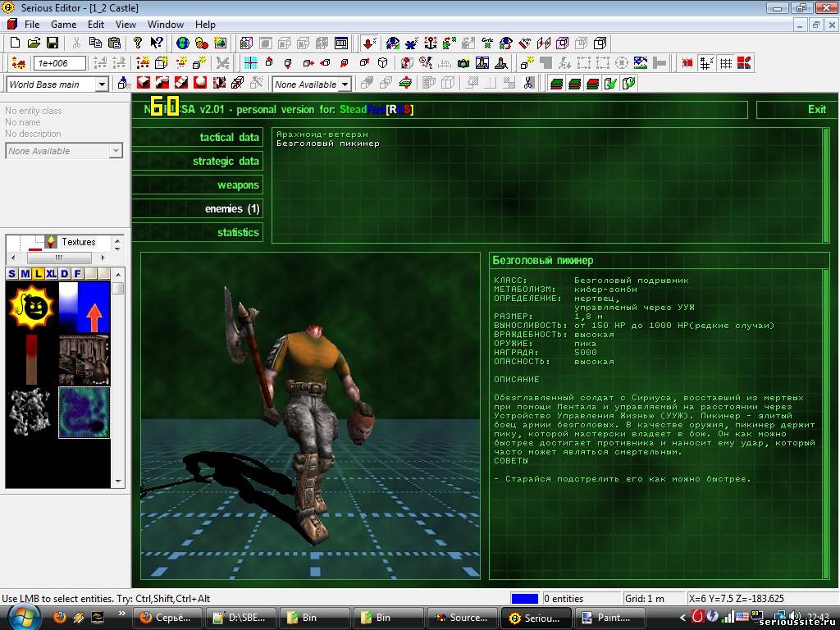Select the enemies (1) section
Viewport: 840px width, 630px height.
198,208
